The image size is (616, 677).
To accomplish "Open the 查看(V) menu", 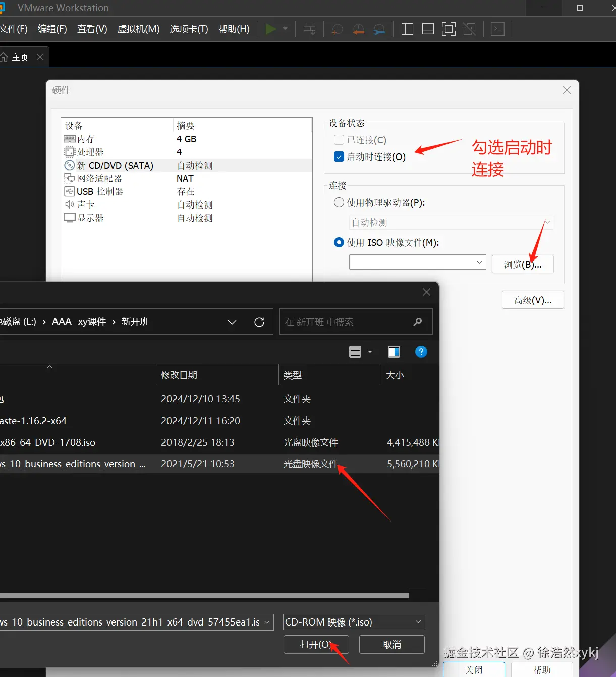I will [x=92, y=29].
